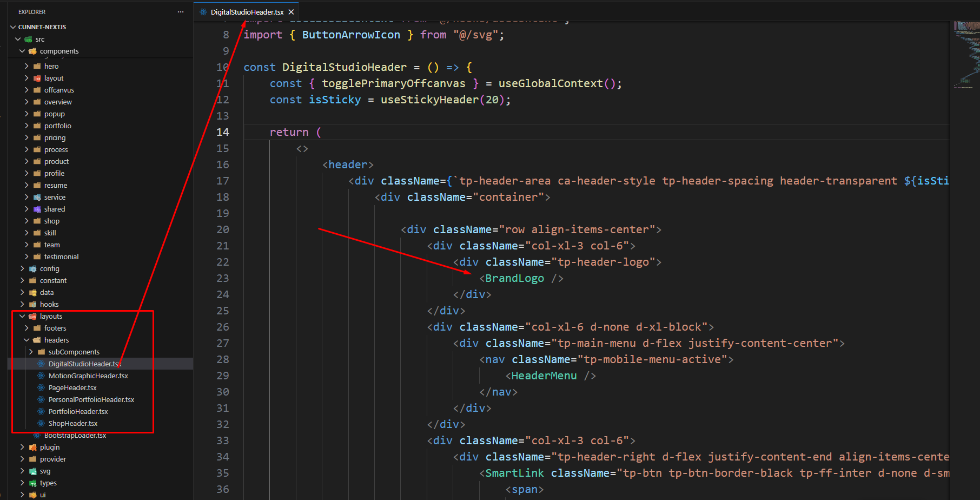Image resolution: width=980 pixels, height=500 pixels.
Task: Expand the footers folder
Action: tap(27, 328)
